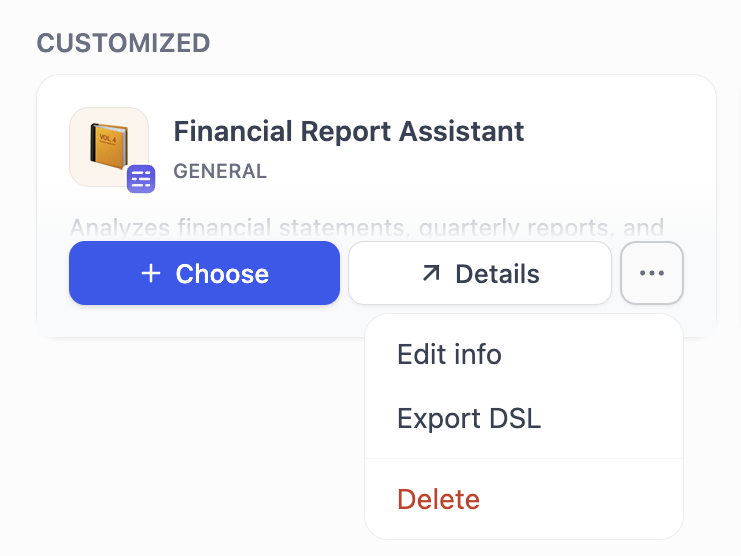
Task: Click the purple chatflow badge icon
Action: pyautogui.click(x=141, y=179)
